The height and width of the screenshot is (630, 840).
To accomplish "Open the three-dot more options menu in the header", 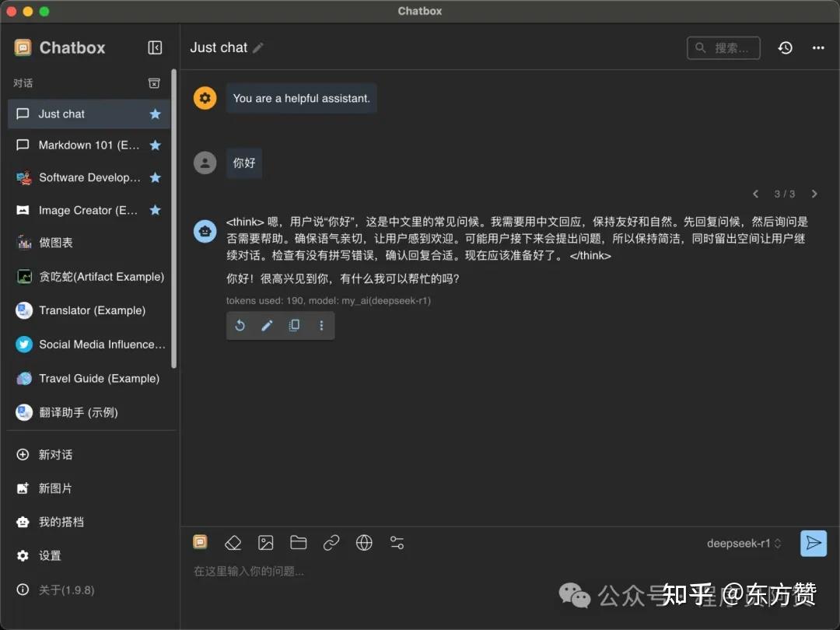I will 818,47.
